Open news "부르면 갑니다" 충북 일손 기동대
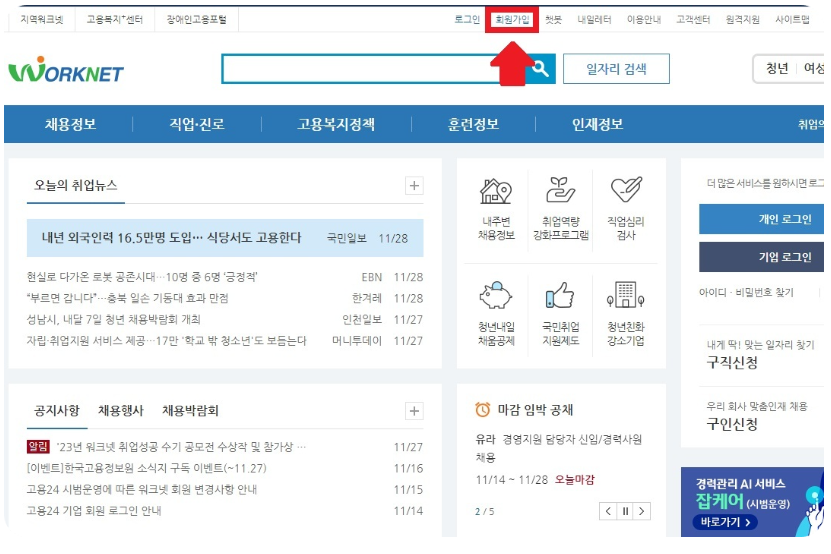 pyautogui.click(x=127, y=298)
